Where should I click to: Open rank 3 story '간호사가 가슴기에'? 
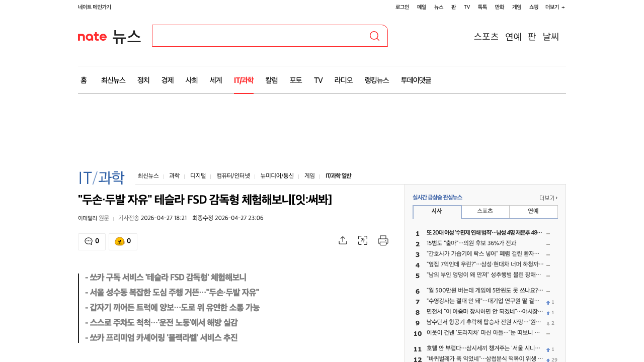[483, 254]
